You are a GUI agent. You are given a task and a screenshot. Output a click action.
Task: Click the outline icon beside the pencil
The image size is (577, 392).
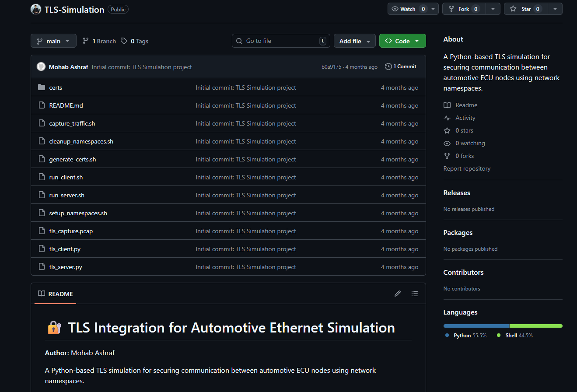click(414, 293)
